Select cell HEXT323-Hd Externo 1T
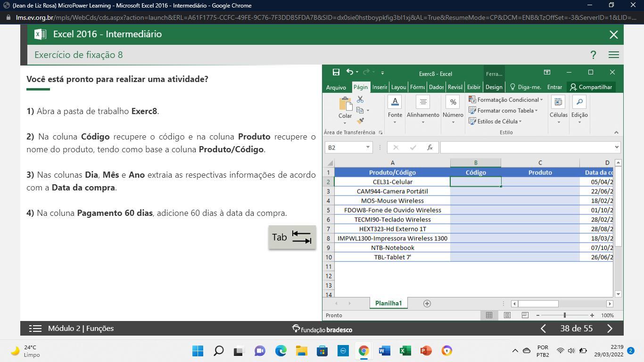 (392, 229)
